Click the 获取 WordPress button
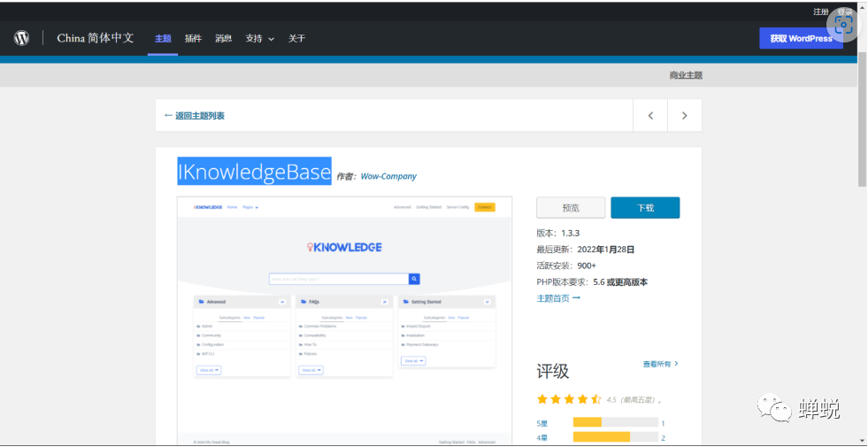This screenshot has width=868, height=447. pyautogui.click(x=801, y=39)
